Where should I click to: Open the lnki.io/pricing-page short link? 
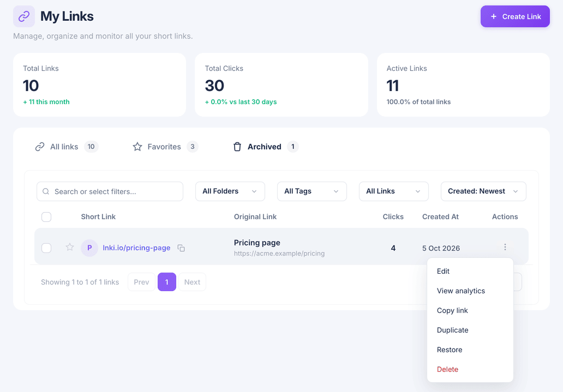(136, 248)
